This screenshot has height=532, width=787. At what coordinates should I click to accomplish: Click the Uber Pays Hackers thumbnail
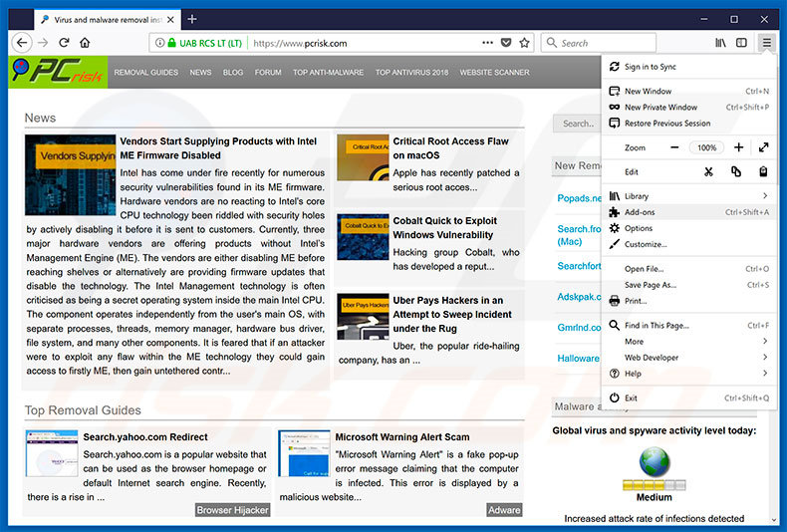pyautogui.click(x=363, y=316)
